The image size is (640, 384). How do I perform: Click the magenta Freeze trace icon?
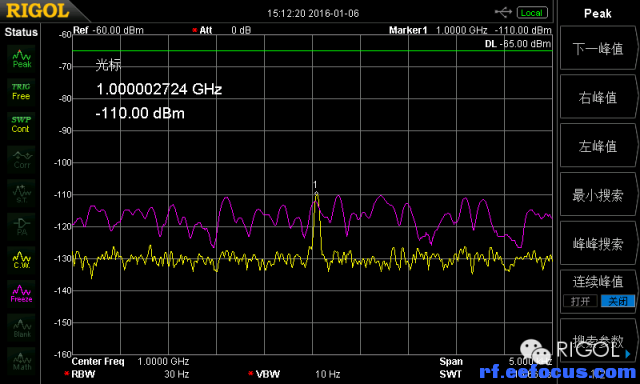pos(21,293)
